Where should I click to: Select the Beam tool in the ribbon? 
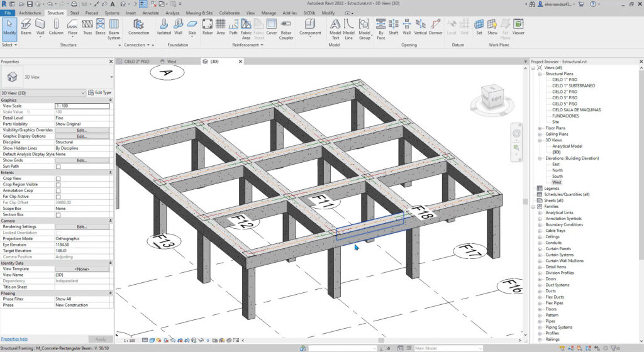[26, 26]
